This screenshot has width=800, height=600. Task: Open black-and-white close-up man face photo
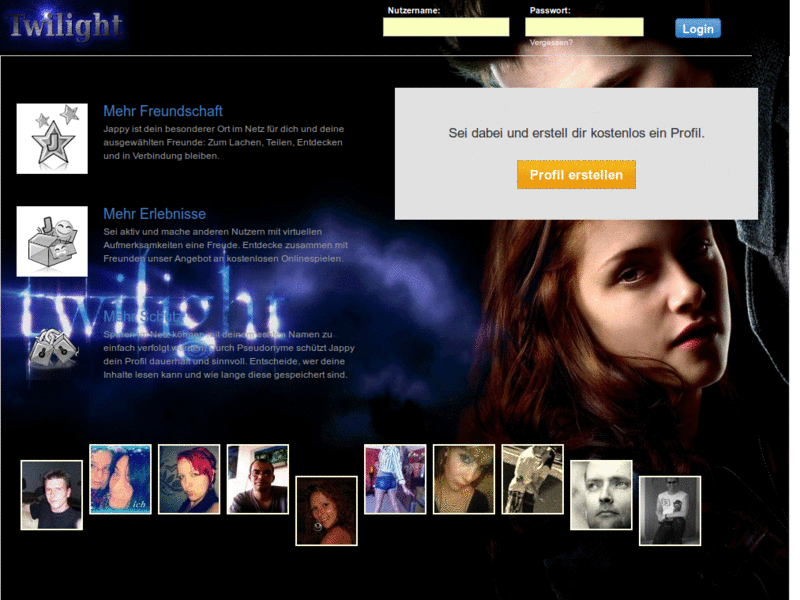pyautogui.click(x=601, y=495)
